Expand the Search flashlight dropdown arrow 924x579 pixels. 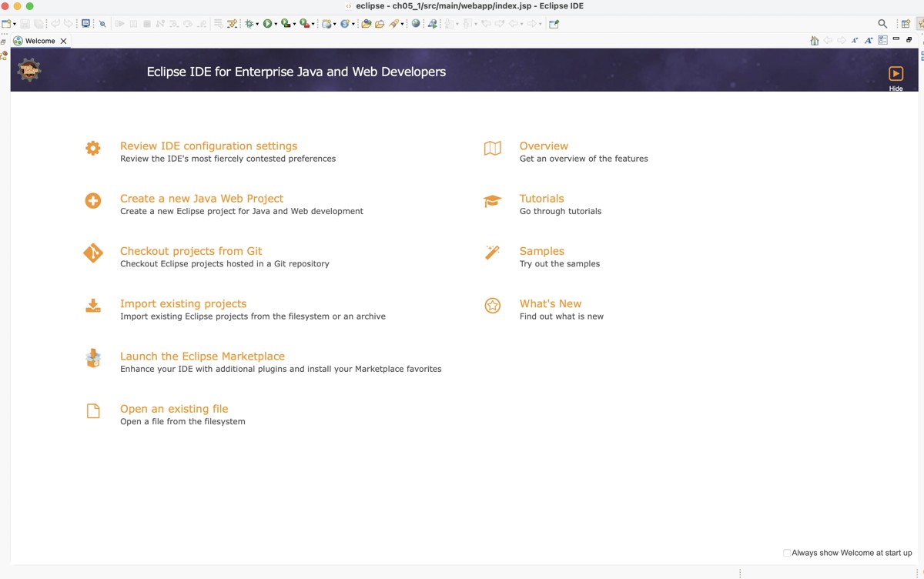point(402,24)
